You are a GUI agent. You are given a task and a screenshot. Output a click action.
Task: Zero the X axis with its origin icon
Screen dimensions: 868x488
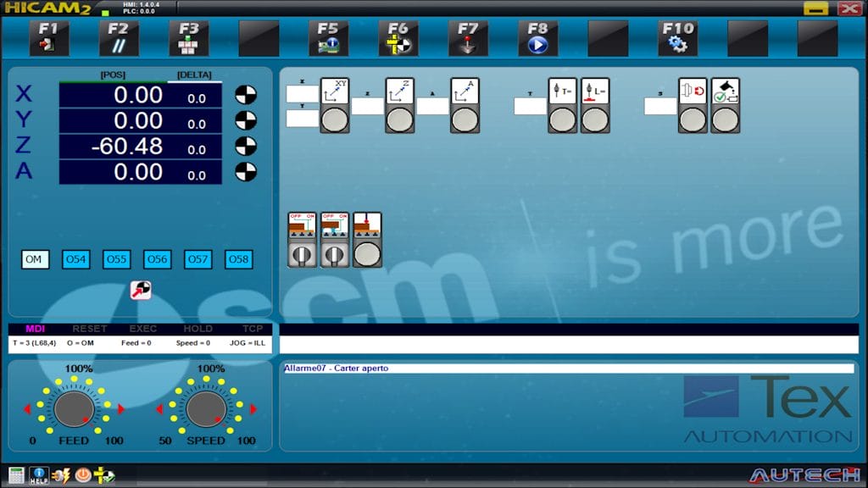[x=246, y=95]
